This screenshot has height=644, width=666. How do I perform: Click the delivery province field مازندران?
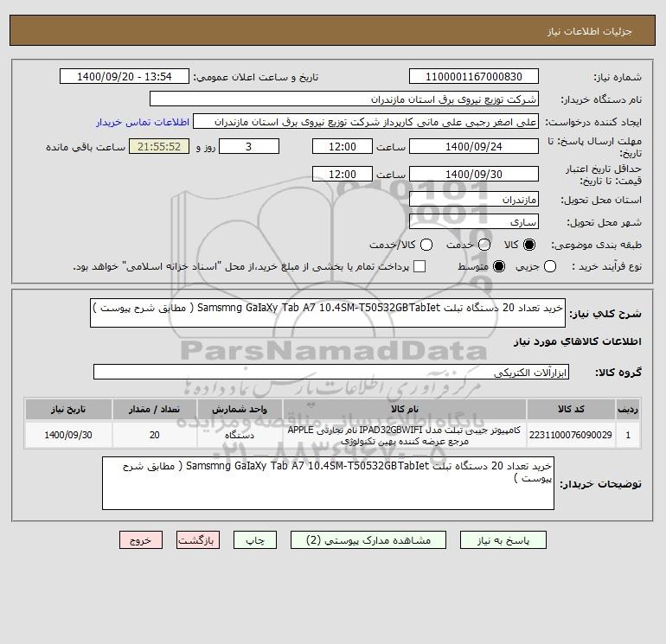click(474, 199)
